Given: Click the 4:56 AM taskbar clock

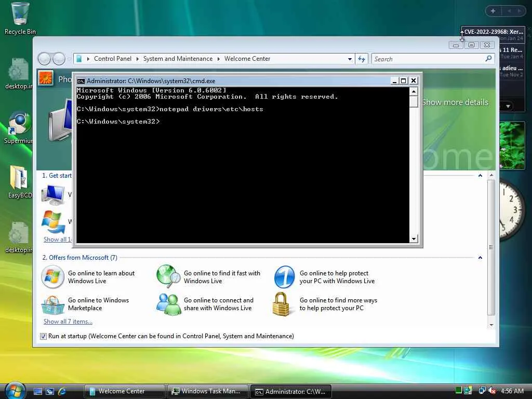Looking at the screenshot, I should click(x=512, y=391).
